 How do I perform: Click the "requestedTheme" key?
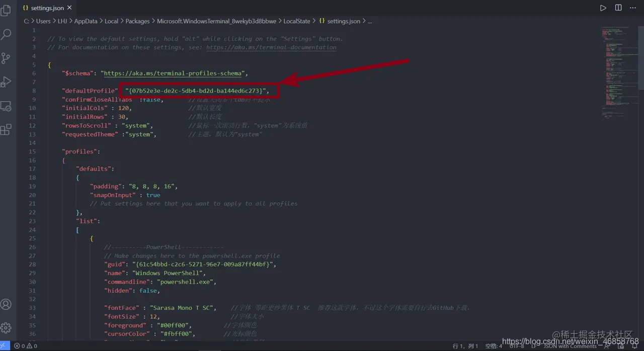click(x=90, y=134)
